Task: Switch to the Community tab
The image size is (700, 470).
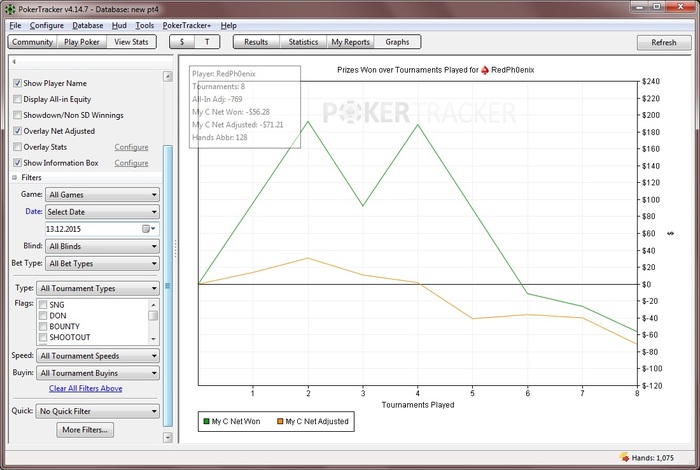Action: tap(33, 42)
